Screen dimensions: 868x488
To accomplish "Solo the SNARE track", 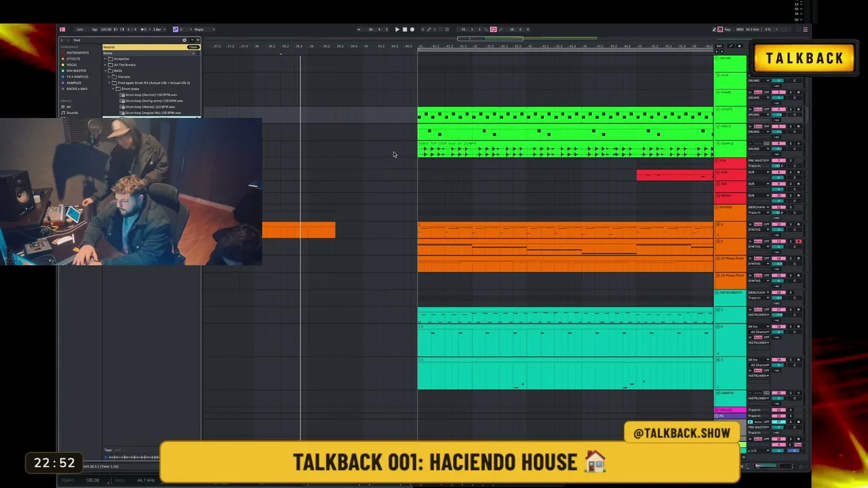I will coord(790,92).
